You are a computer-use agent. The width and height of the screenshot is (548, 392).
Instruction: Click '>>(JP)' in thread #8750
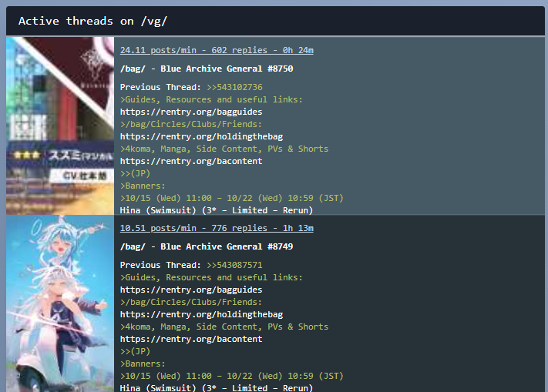[135, 173]
